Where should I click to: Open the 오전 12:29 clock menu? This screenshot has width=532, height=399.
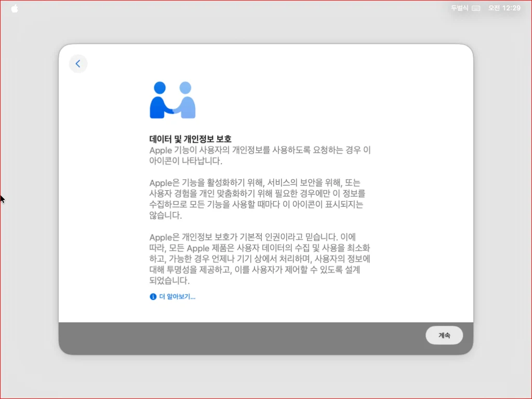tap(504, 8)
